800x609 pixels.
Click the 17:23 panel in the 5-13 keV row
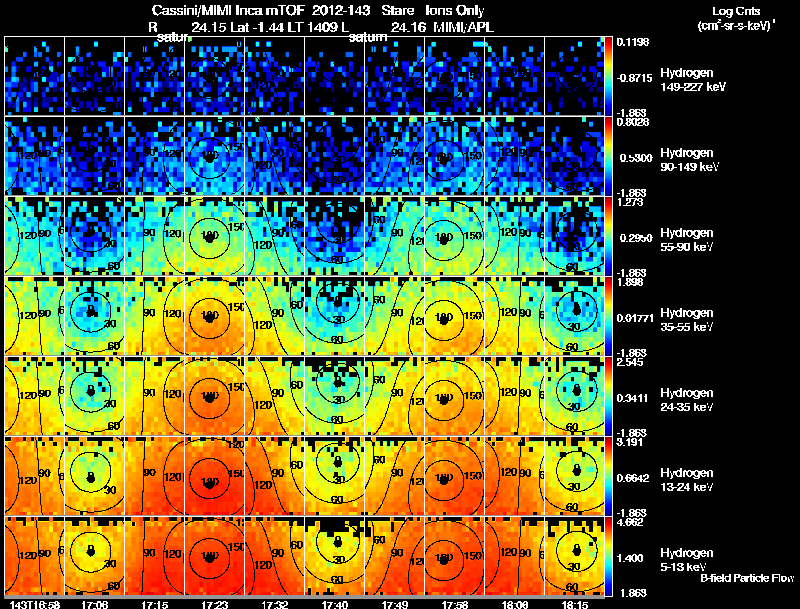pos(214,556)
